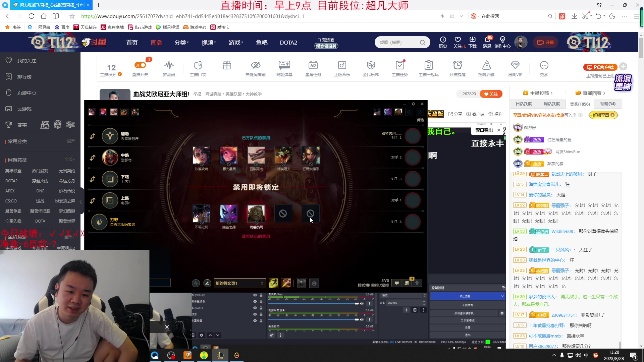
Task: Open the OBS stop-streaming dropdown arrow
Action: coord(502,296)
